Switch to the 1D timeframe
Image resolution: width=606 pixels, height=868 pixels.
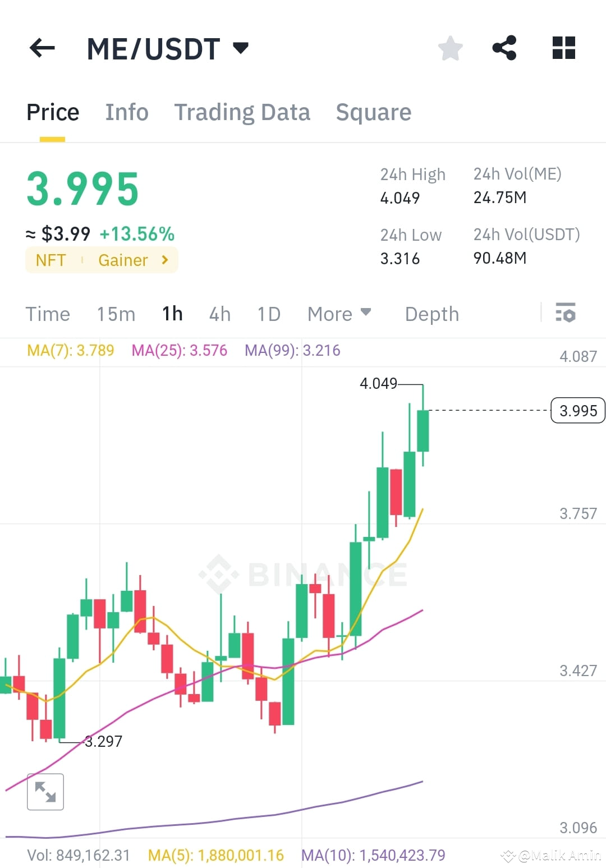click(268, 314)
